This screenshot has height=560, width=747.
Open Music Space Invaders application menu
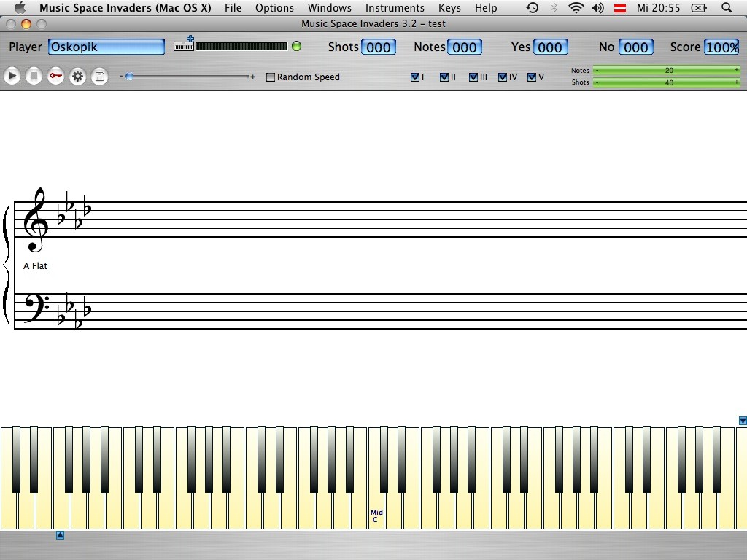pyautogui.click(x=125, y=7)
